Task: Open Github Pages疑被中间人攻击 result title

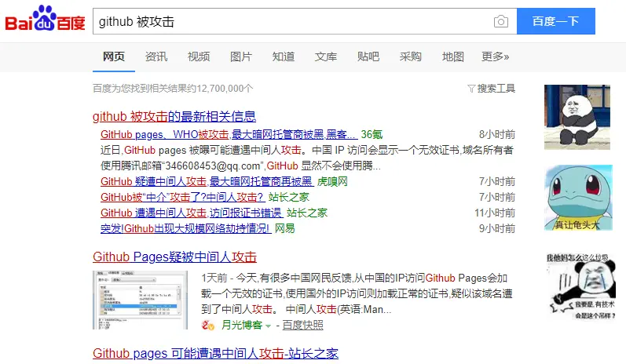Action: (174, 257)
